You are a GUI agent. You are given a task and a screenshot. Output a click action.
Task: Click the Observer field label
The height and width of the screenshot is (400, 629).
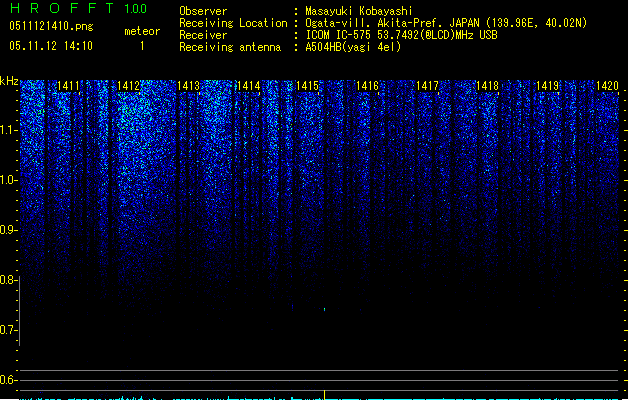tap(203, 11)
